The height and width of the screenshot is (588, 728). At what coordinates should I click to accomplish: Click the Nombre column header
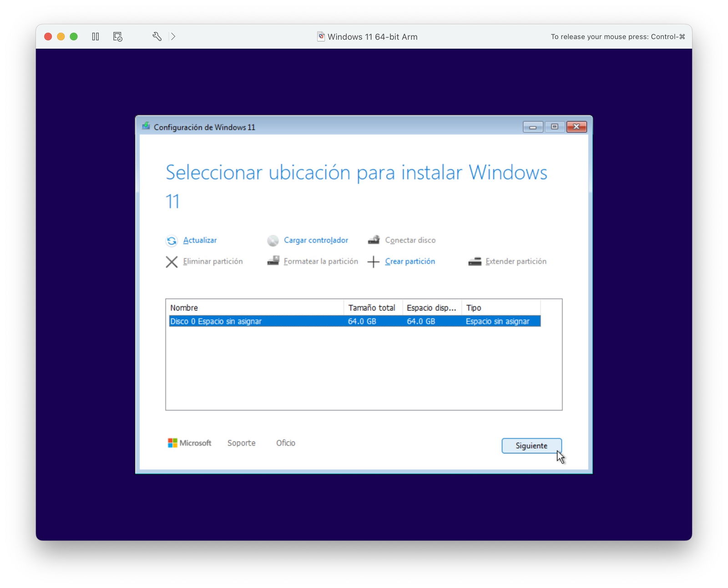coord(255,308)
